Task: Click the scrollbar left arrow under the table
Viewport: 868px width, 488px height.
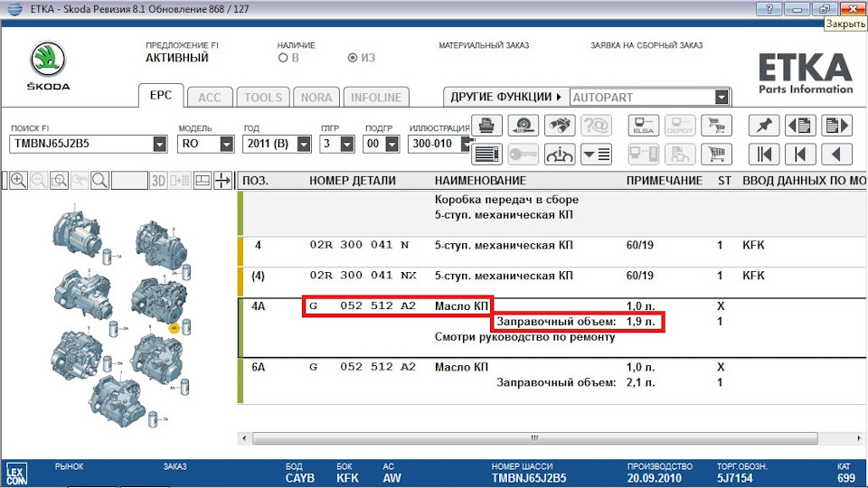Action: click(245, 438)
